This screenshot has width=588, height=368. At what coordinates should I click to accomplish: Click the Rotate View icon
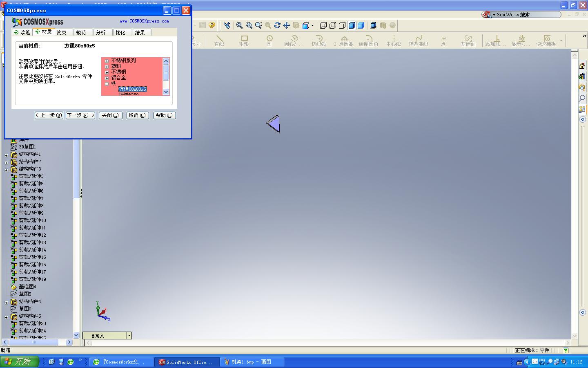(x=277, y=25)
